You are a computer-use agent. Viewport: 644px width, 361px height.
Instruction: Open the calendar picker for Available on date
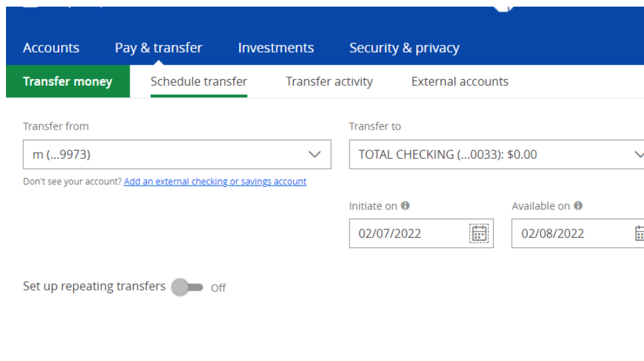point(639,233)
